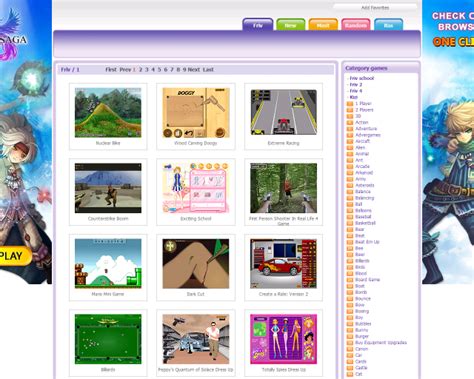This screenshot has width=474, height=379.
Task: Click the folder icon next to Cards
Action: [x=350, y=361]
